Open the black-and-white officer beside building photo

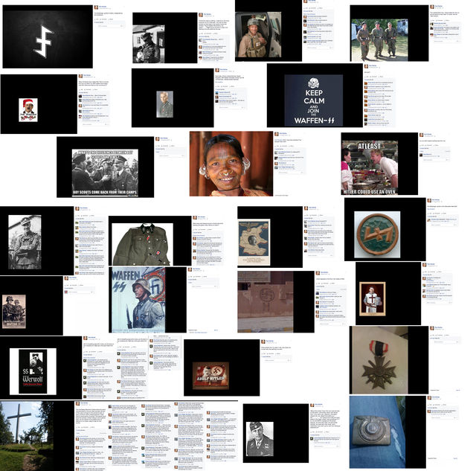[x=149, y=44]
